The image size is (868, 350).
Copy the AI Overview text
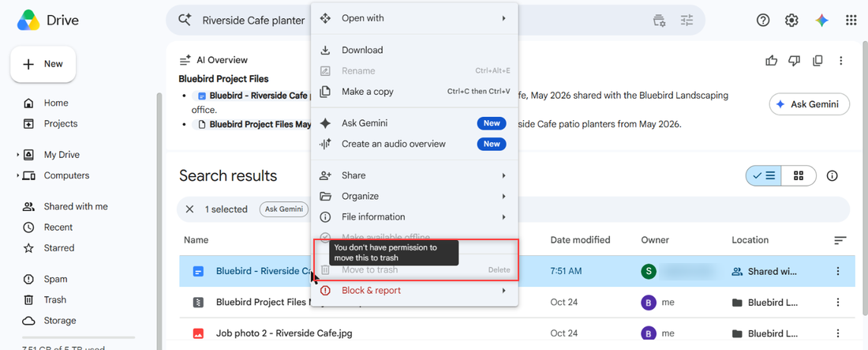pos(817,61)
